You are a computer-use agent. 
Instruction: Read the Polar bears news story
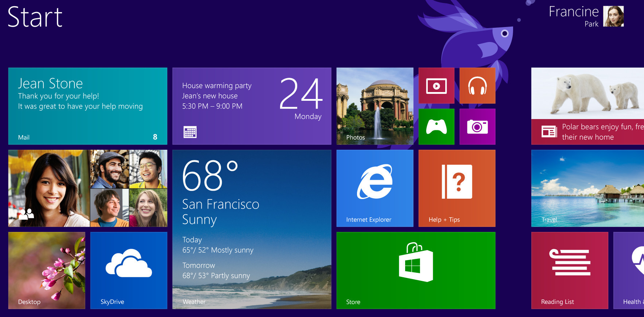click(x=587, y=106)
